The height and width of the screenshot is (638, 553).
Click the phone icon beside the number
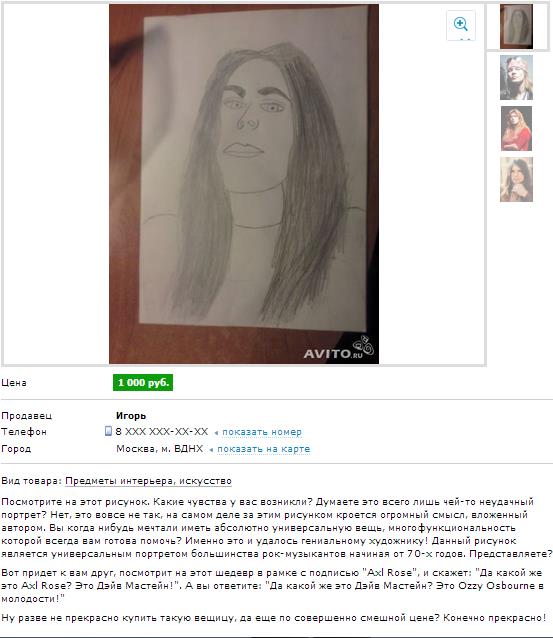tap(108, 431)
